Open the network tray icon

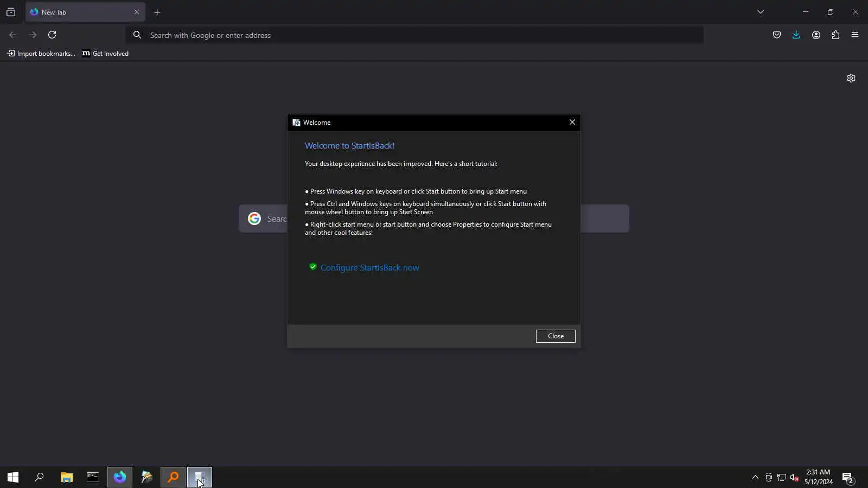tap(782, 477)
